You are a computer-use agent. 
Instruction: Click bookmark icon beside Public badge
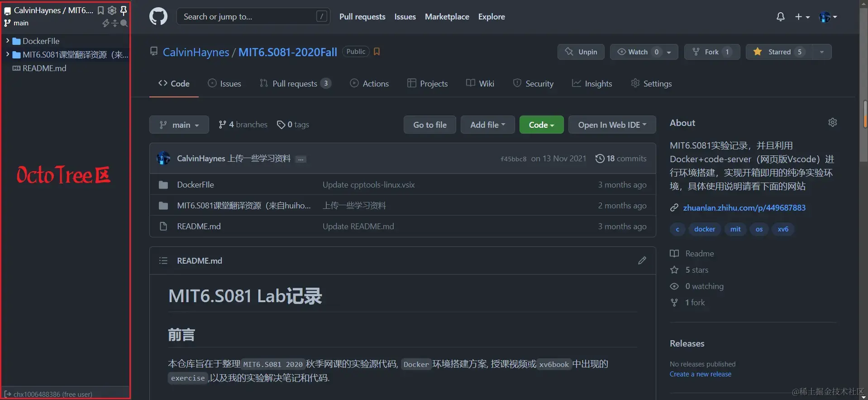(x=377, y=52)
